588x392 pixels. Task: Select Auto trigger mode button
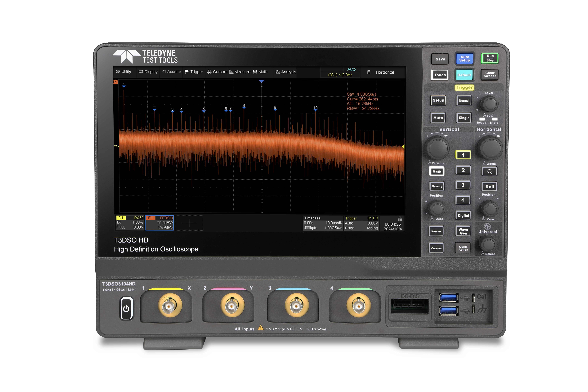[438, 118]
